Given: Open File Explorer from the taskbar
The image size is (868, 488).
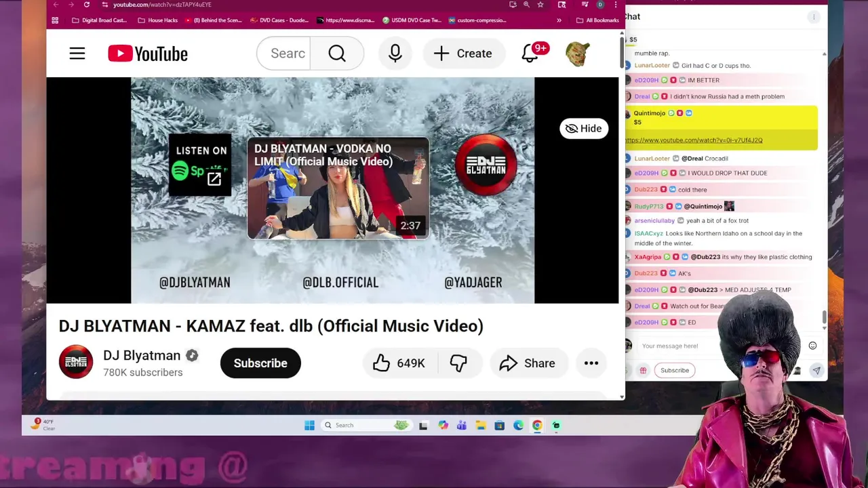Looking at the screenshot, I should pos(481,425).
